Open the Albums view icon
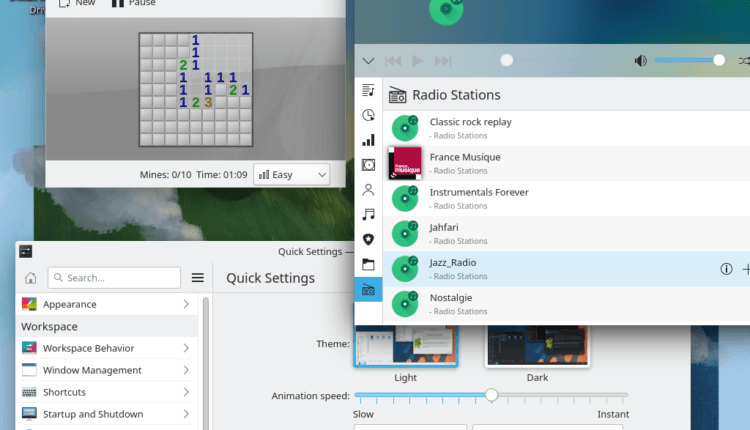This screenshot has height=430, width=750. click(x=368, y=165)
